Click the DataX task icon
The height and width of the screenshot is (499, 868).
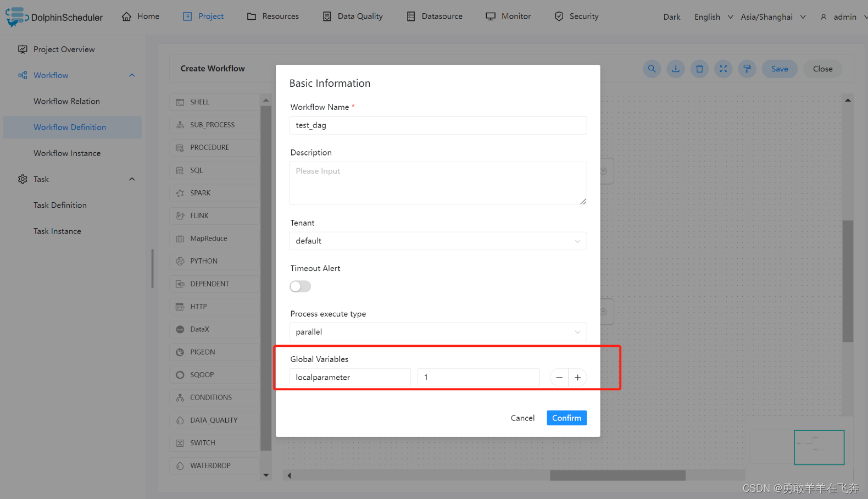[x=180, y=329]
